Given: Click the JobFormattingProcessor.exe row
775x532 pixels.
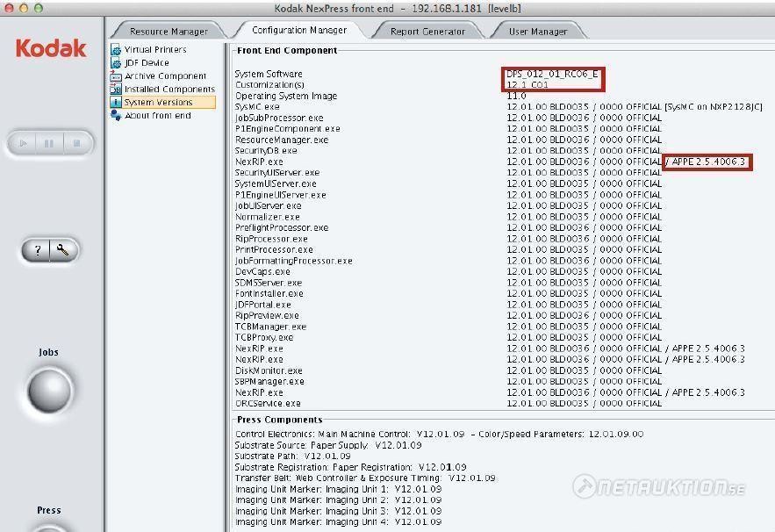Looking at the screenshot, I should [x=448, y=261].
